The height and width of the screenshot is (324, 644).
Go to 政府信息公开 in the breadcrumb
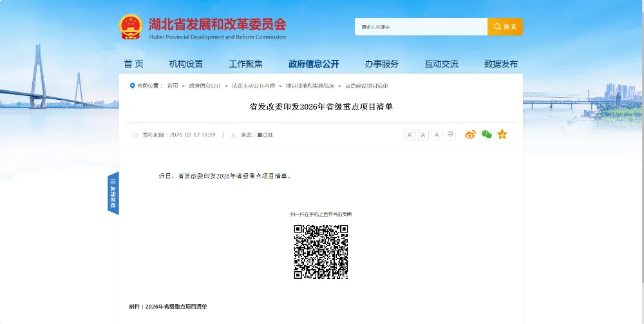[205, 86]
